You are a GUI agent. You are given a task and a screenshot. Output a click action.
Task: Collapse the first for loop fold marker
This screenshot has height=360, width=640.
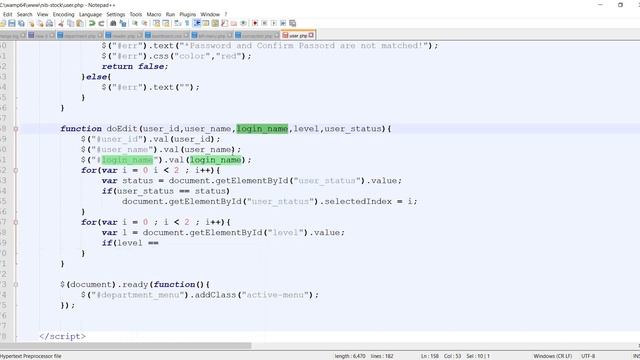tap(16, 171)
